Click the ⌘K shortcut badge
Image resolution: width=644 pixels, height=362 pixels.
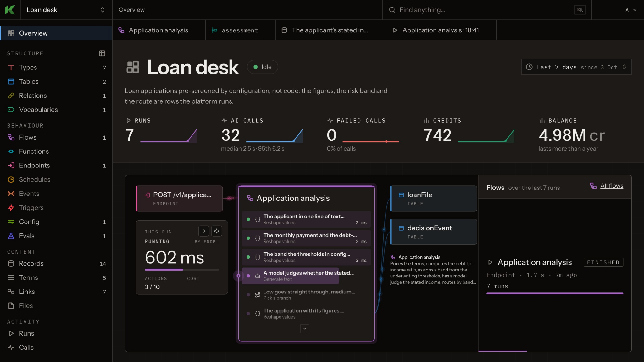click(580, 10)
